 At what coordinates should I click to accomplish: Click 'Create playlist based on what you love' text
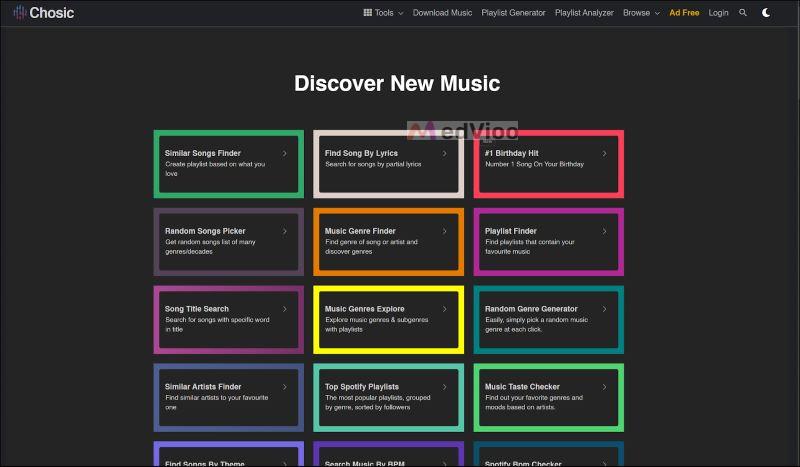[x=215, y=169]
